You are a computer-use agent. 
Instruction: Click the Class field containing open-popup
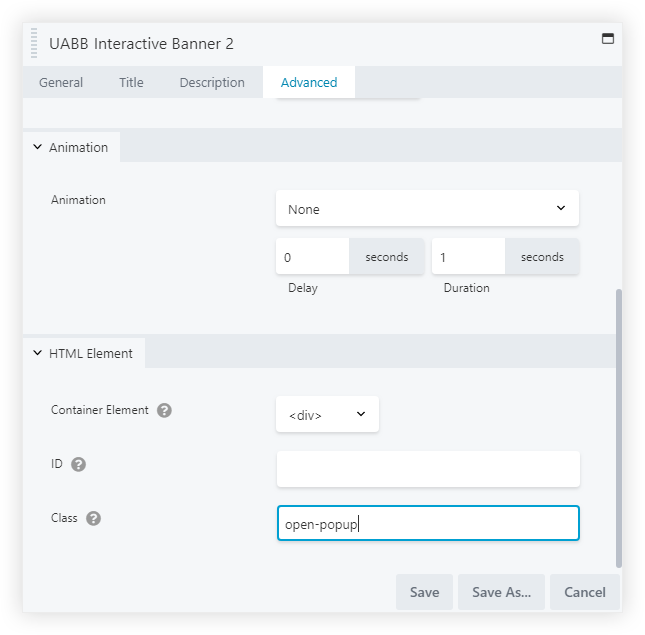(x=427, y=523)
